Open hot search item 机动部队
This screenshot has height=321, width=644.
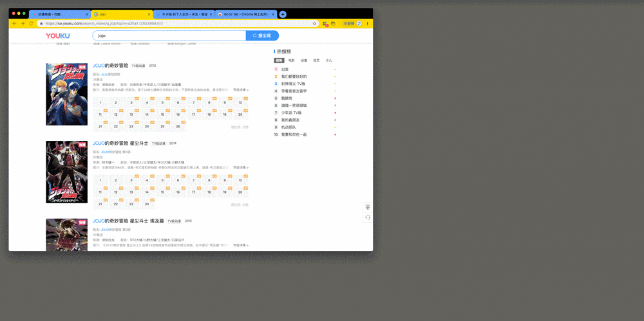click(289, 127)
